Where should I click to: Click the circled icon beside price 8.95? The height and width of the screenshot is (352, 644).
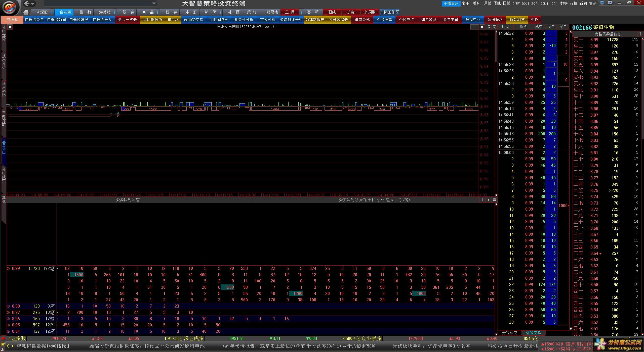click(8, 325)
